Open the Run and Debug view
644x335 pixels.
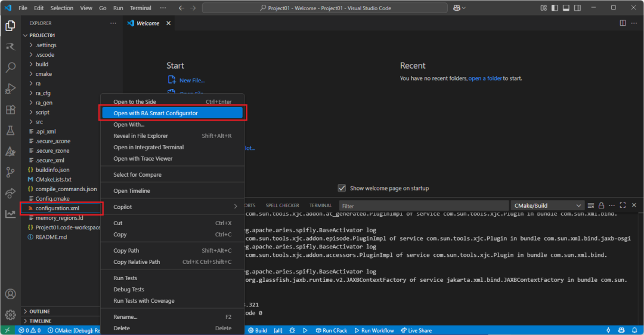click(x=10, y=88)
